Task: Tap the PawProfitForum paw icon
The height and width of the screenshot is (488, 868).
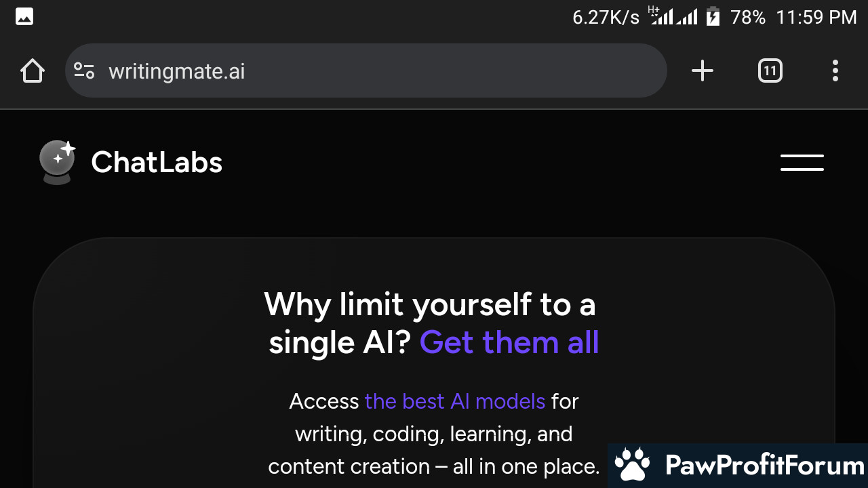Action: [x=632, y=466]
